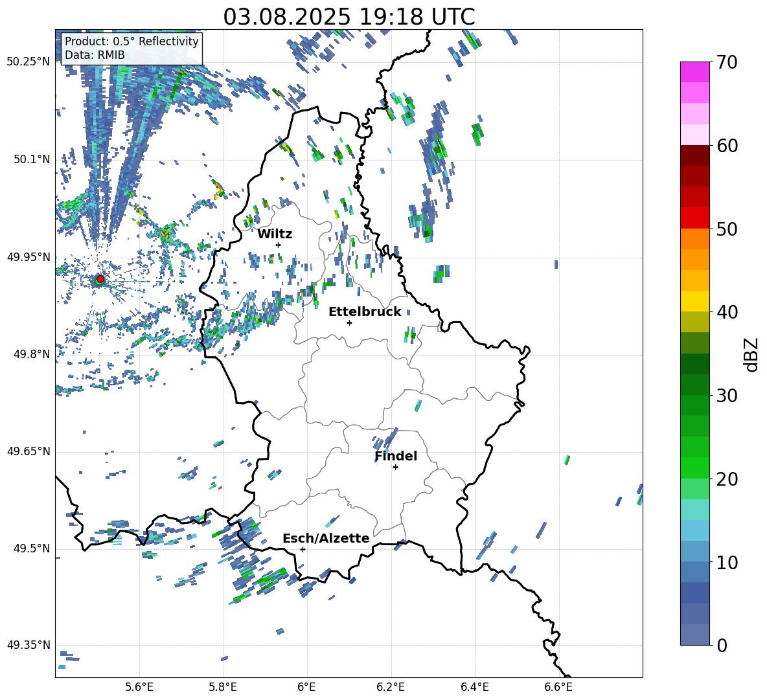767x700 pixels.
Task: Click the 40 value on colorbar
Action: click(727, 312)
